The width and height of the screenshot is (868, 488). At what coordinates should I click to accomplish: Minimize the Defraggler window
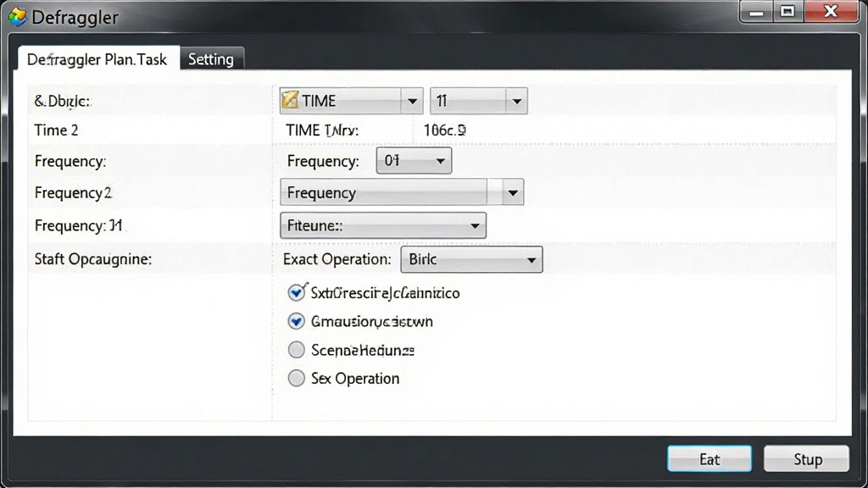[756, 12]
